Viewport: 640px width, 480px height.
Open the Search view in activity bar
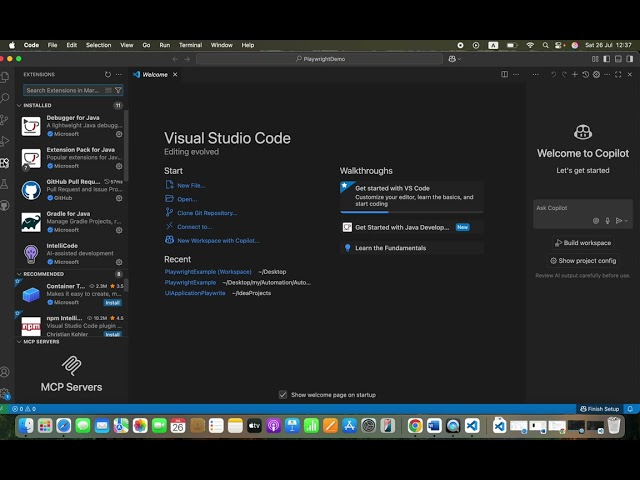[x=4, y=98]
